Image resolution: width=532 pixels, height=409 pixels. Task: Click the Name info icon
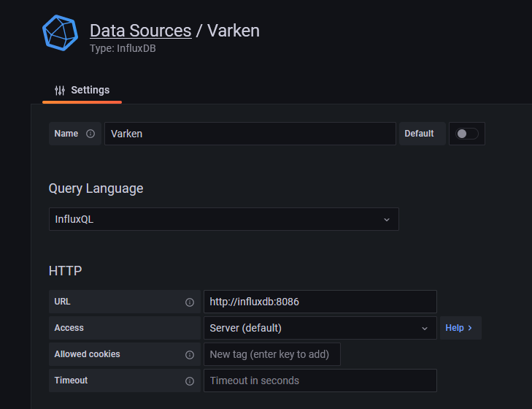(x=90, y=134)
